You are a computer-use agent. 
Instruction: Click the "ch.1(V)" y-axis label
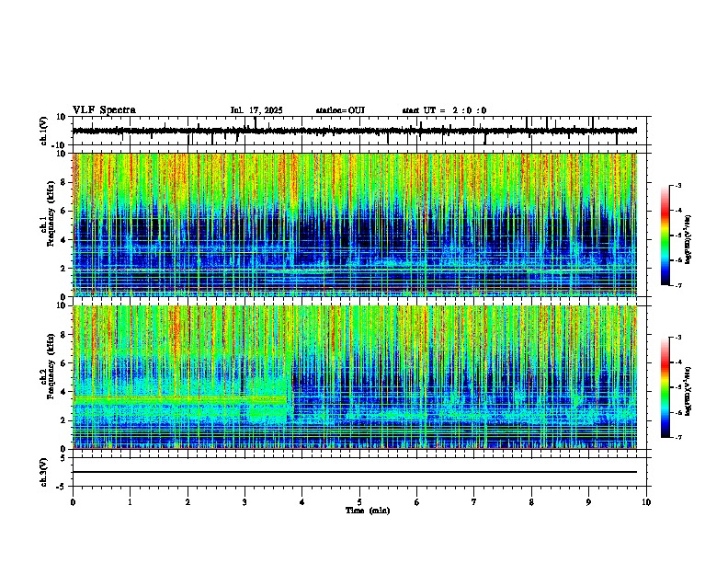click(x=43, y=131)
